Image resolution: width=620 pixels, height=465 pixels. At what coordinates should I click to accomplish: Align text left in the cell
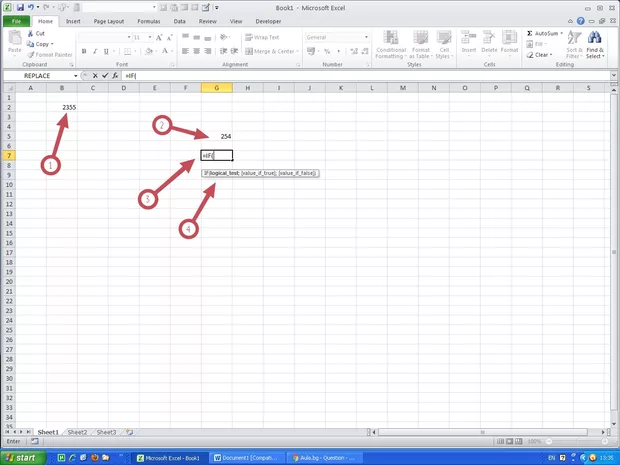tap(185, 51)
